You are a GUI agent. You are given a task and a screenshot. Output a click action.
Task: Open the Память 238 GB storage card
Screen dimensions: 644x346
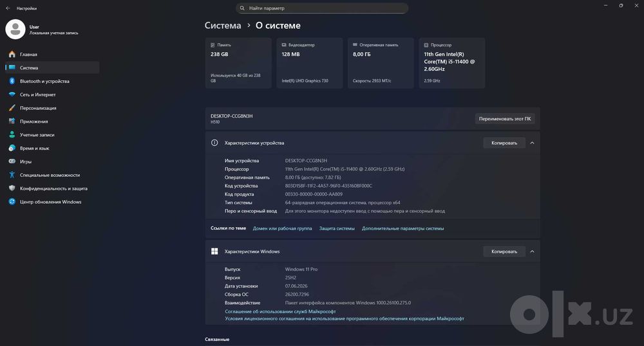pyautogui.click(x=238, y=63)
